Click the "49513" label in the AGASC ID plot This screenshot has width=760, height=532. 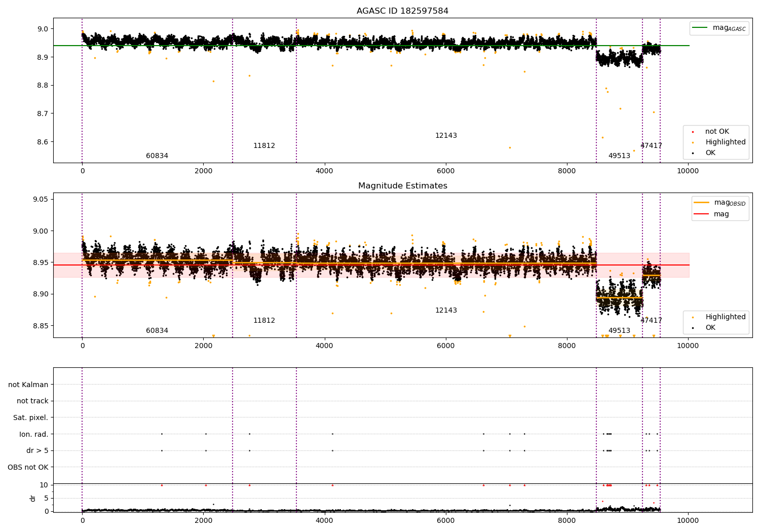coord(619,156)
